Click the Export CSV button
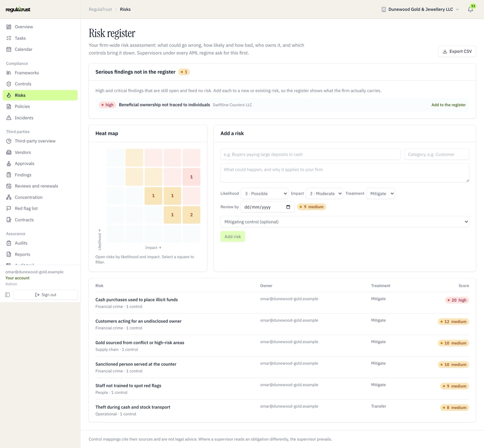 tap(457, 51)
